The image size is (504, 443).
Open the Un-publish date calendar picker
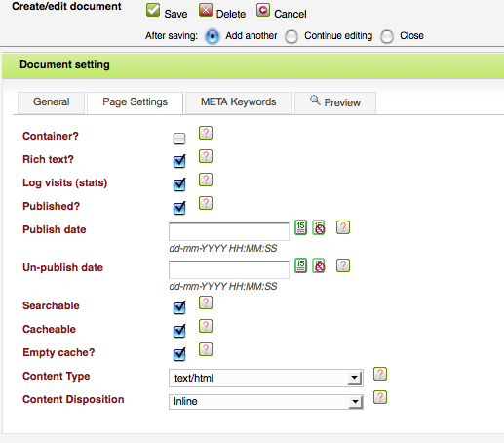pyautogui.click(x=300, y=265)
